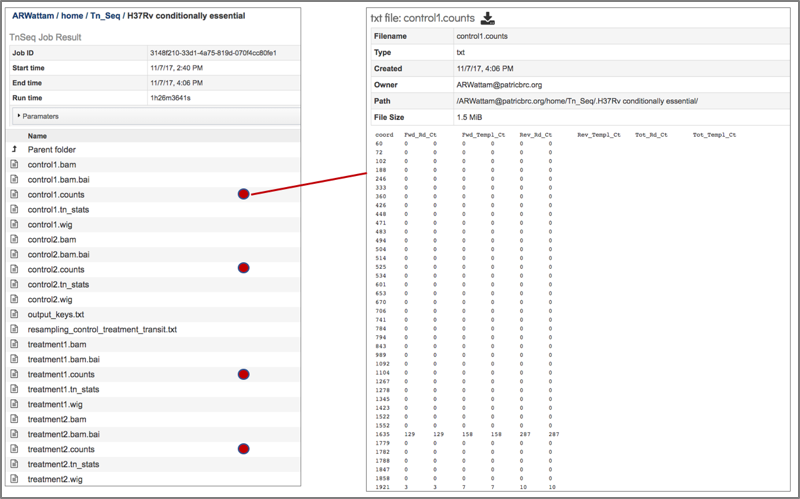Click file icon next to control1.bam
Viewport: 800px width, 499px height.
(14, 164)
